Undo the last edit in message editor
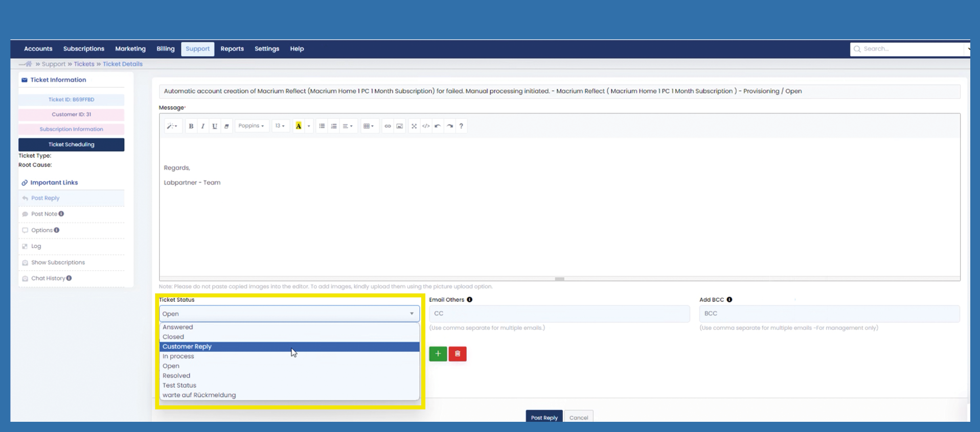980x432 pixels. 438,126
